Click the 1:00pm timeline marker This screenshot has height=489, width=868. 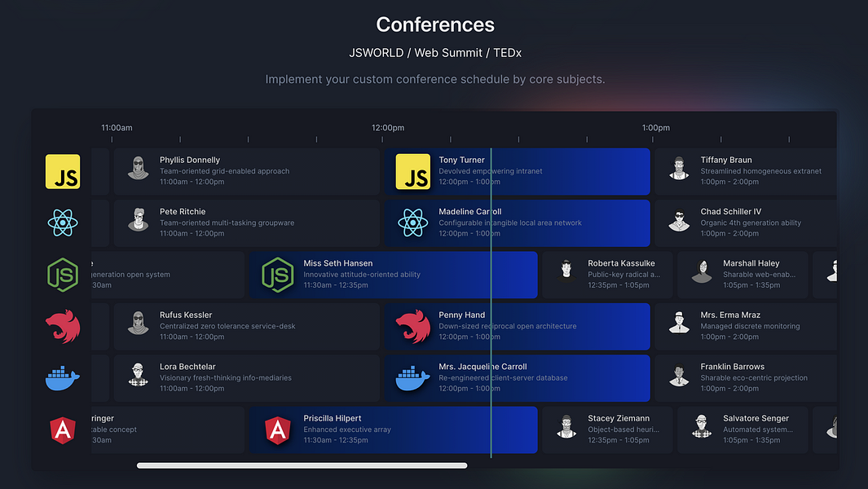656,128
